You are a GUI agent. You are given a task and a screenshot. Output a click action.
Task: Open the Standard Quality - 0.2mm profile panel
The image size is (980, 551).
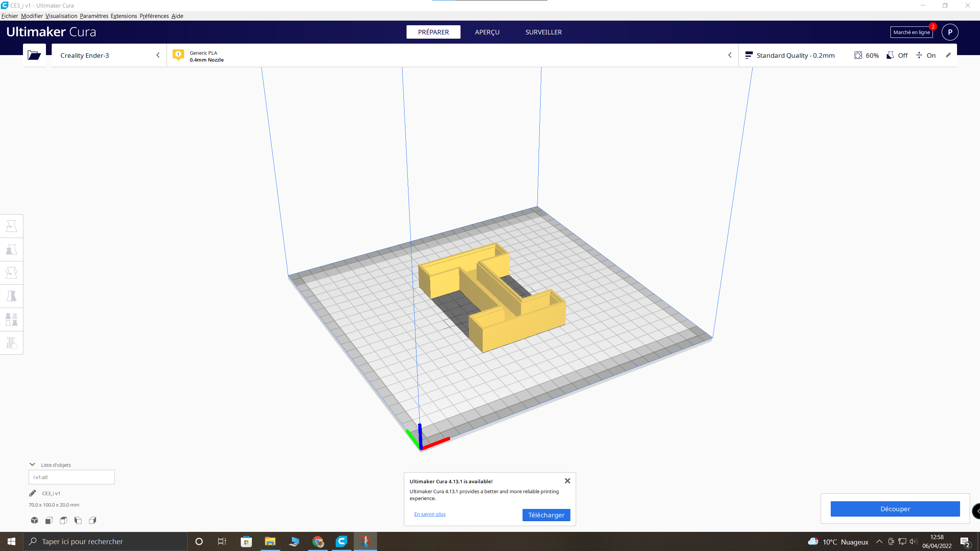pos(848,55)
